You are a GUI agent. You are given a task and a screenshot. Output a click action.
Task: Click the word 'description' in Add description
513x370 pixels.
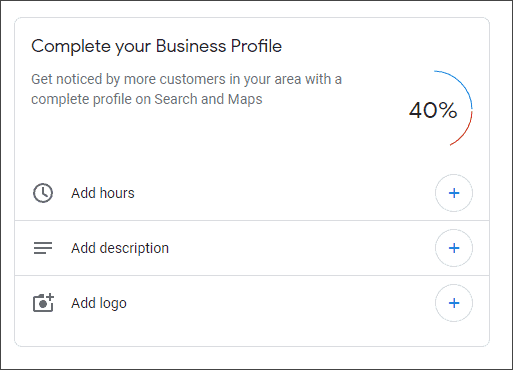point(134,249)
